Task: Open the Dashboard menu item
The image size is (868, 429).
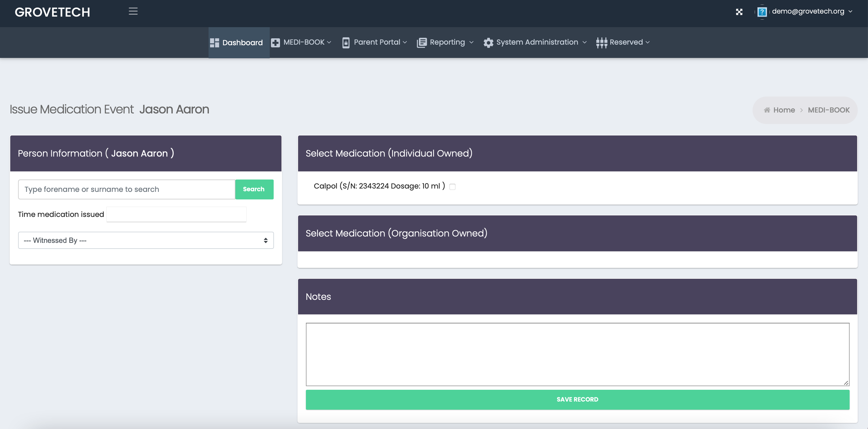Action: (x=239, y=43)
